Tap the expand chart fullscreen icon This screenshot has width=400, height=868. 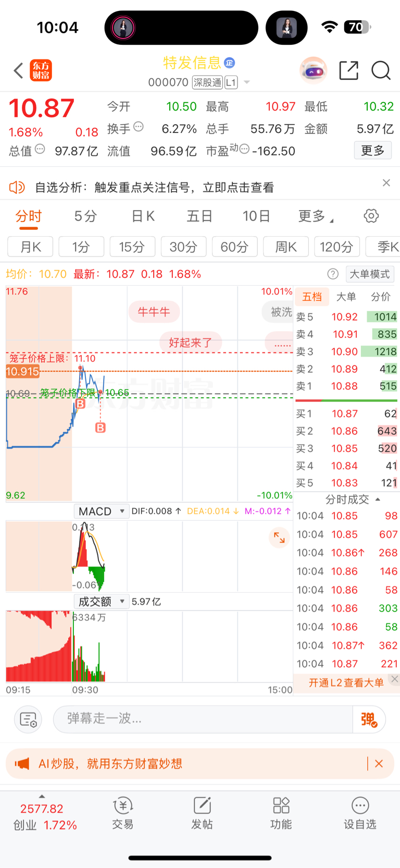279,537
